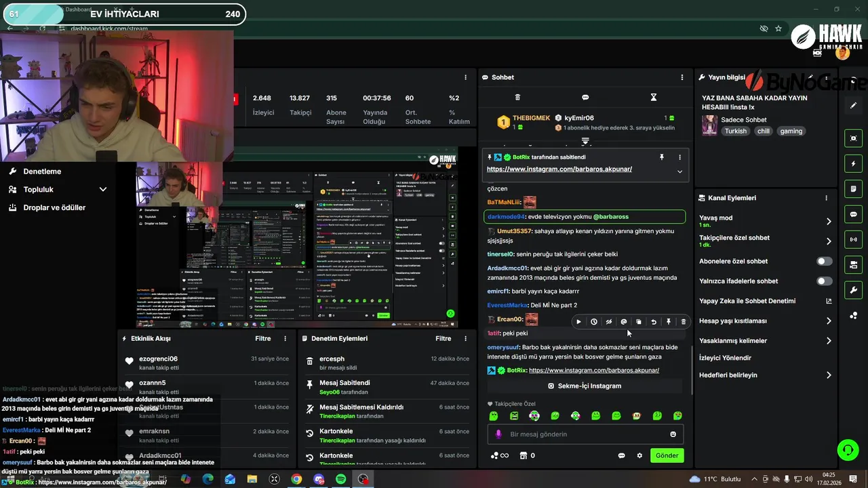The image size is (868, 488).
Task: Open the pinned message three-dot options
Action: (x=679, y=157)
